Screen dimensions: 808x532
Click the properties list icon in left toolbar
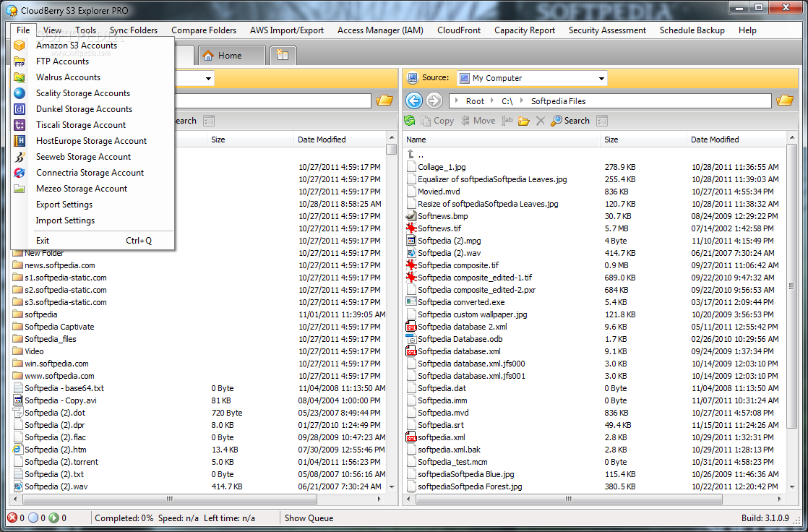(x=209, y=121)
